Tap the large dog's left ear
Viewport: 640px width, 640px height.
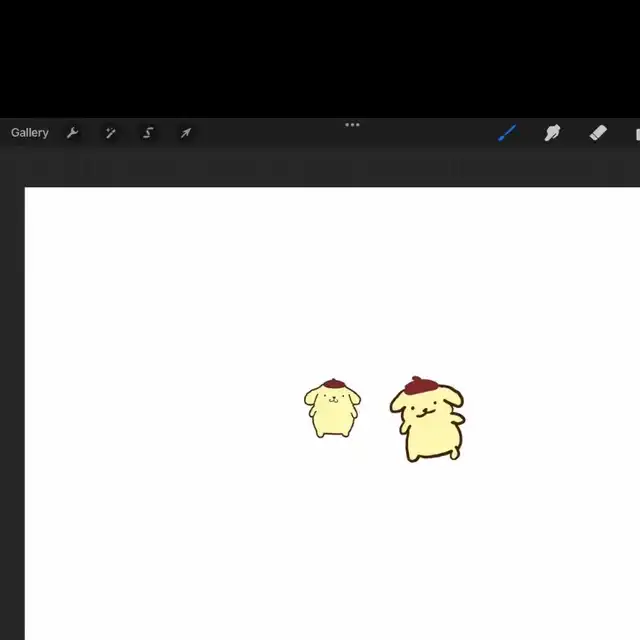coord(397,405)
